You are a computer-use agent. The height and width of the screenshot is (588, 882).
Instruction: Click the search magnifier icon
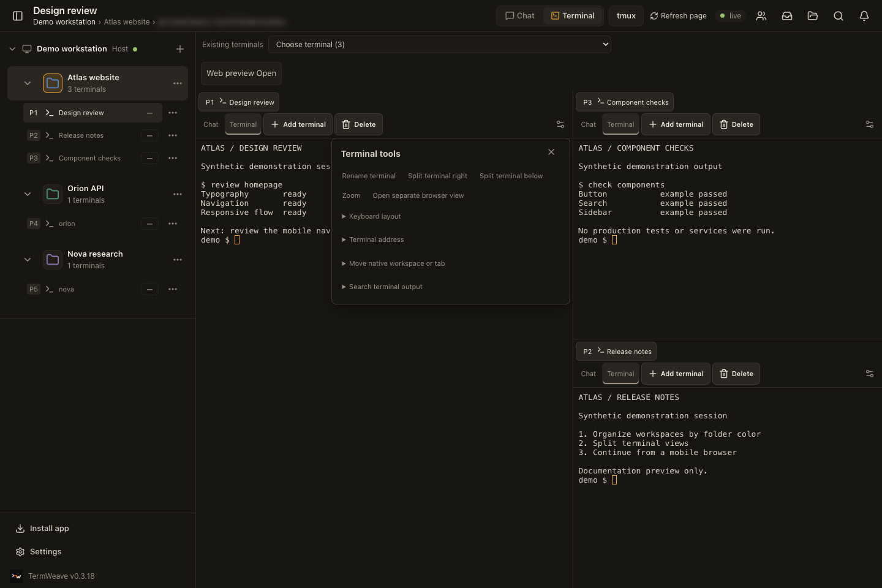839,16
